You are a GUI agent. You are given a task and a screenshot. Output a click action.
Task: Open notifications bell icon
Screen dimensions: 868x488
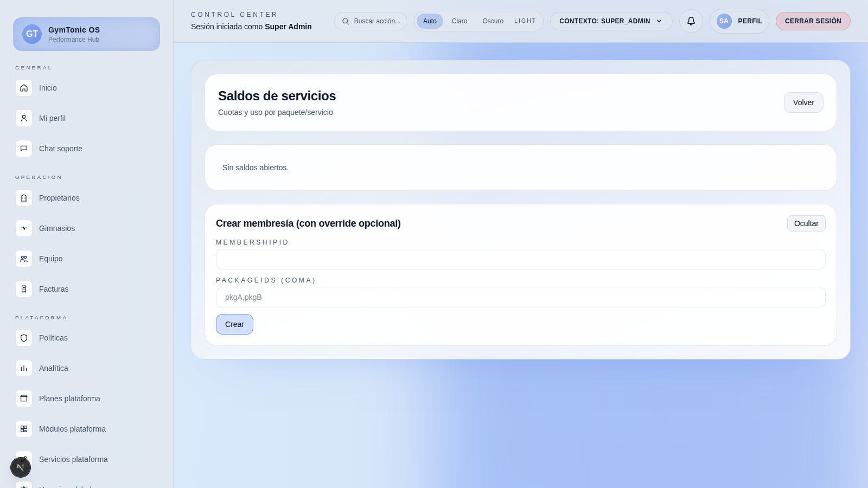coord(691,21)
